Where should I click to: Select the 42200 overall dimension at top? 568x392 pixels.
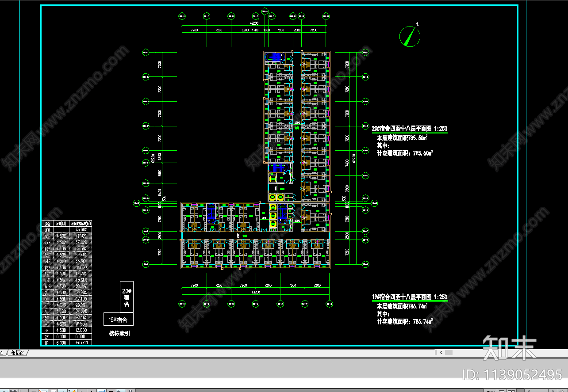click(x=254, y=23)
